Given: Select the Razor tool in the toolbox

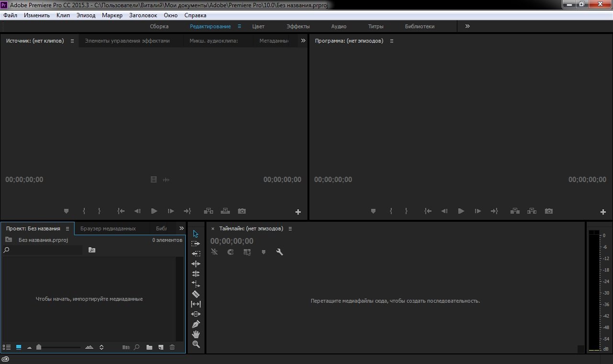Looking at the screenshot, I should [196, 294].
